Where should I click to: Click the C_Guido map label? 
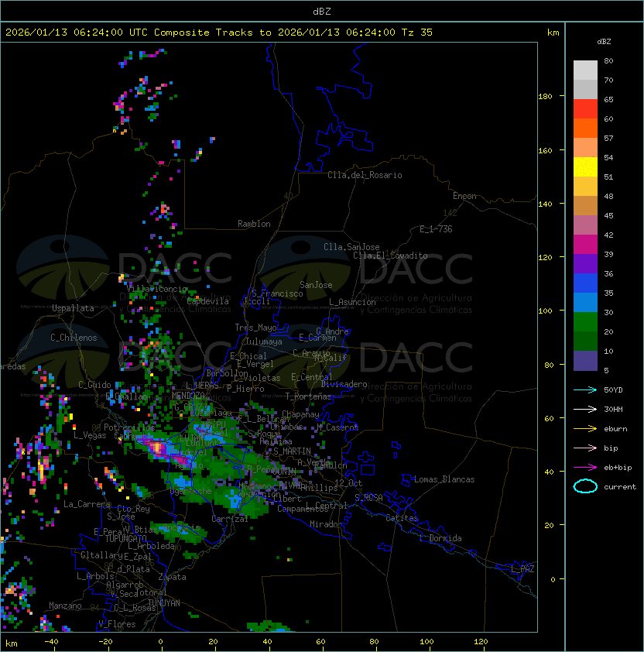[x=94, y=385]
